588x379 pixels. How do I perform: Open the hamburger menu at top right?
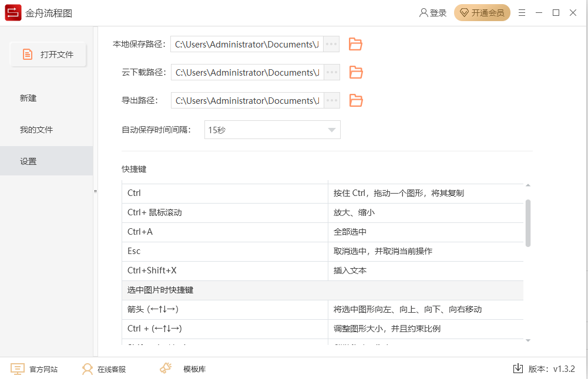click(x=522, y=12)
